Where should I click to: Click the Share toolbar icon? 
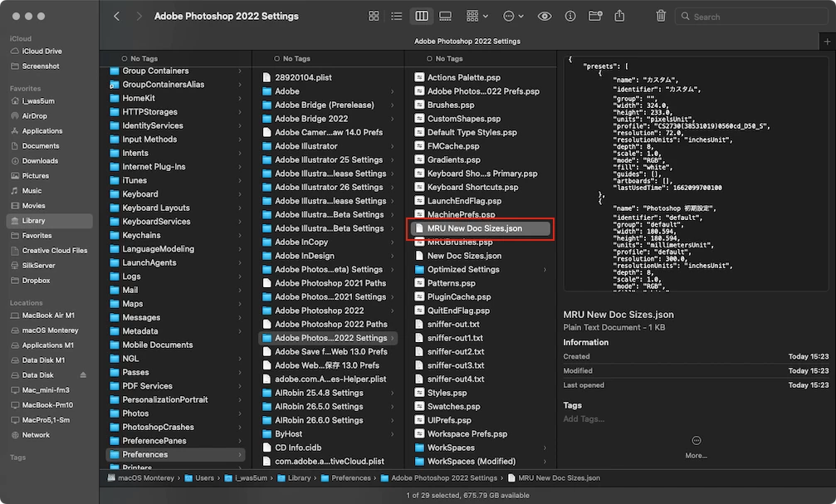[619, 16]
